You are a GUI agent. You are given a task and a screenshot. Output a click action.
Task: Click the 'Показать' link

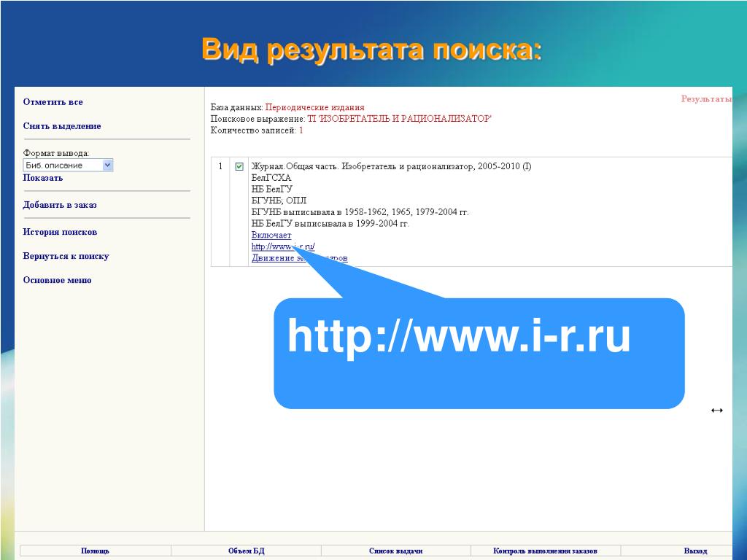pyautogui.click(x=43, y=178)
